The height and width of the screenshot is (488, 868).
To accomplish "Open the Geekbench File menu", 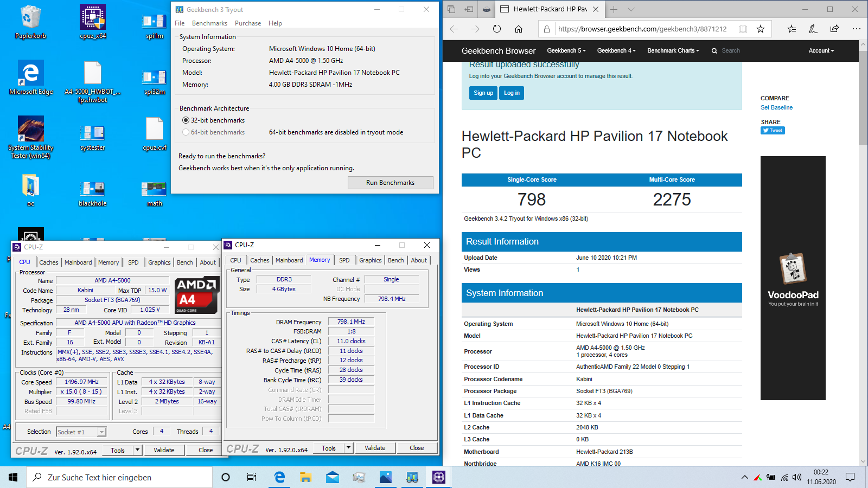I will (180, 23).
